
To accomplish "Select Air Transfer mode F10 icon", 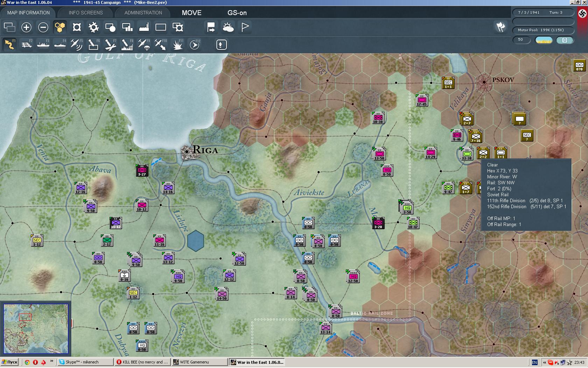I will 161,45.
